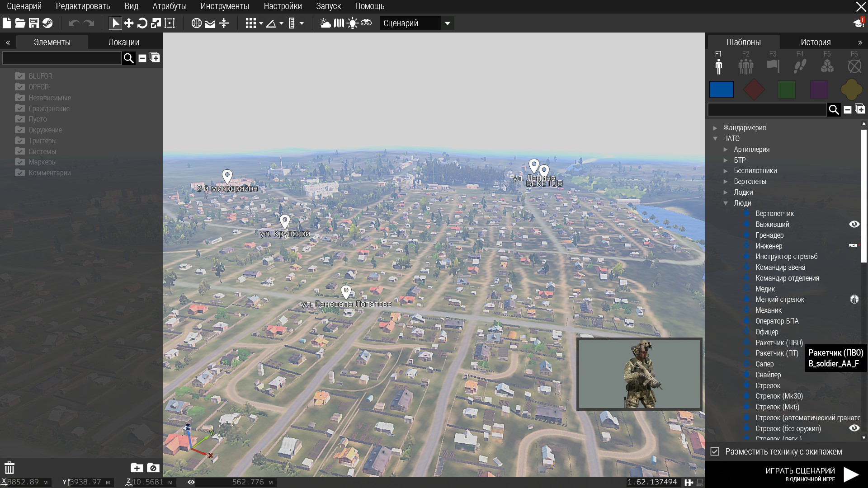868x488 pixels.
Task: Open the Инструменты menu
Action: (x=225, y=6)
